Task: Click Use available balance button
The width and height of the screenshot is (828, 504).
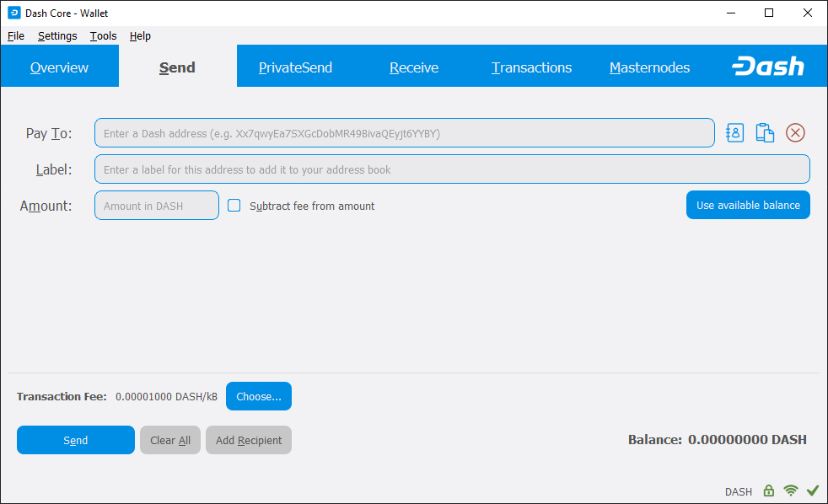Action: (x=748, y=205)
